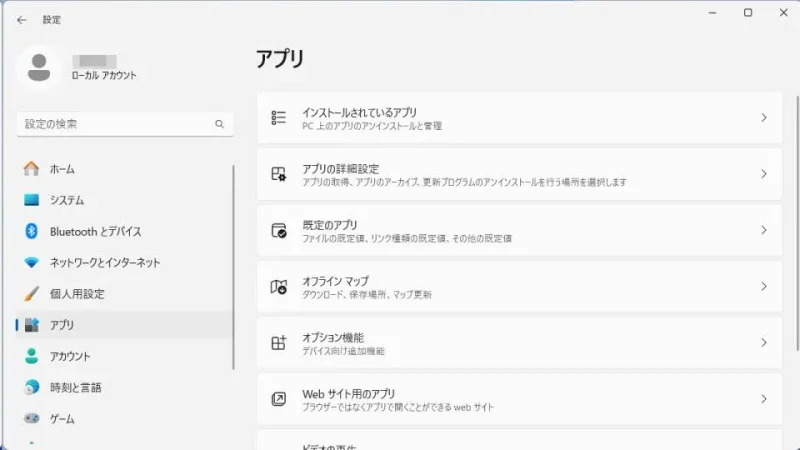Image resolution: width=800 pixels, height=450 pixels.
Task: Click the 時刻と言語 globe clock icon
Action: [31, 387]
